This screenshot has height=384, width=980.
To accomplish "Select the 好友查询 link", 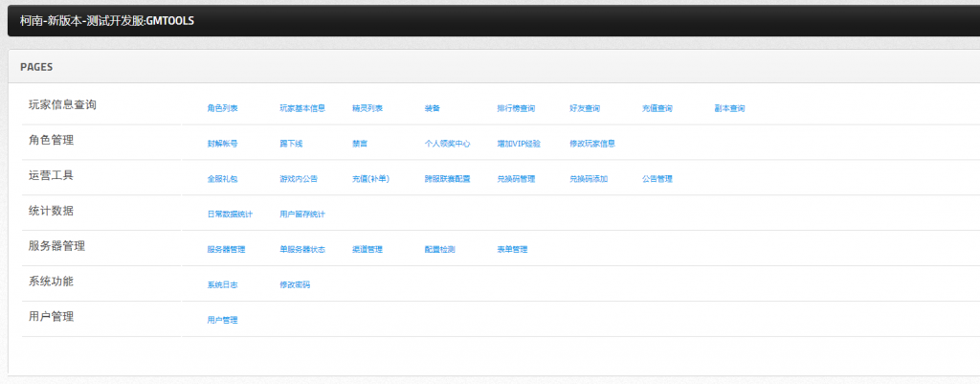I will pos(585,108).
